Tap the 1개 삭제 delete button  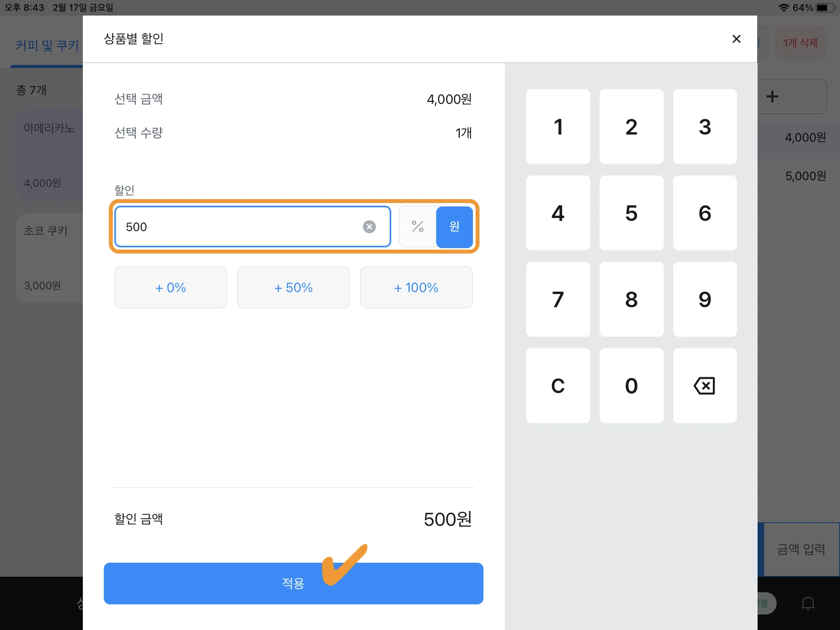click(x=800, y=43)
